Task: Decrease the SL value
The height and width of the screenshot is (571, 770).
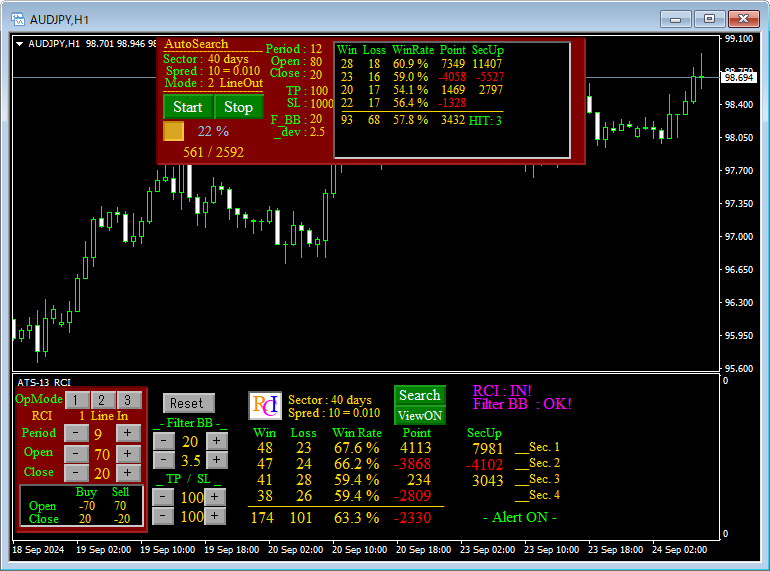Action: pos(163,516)
